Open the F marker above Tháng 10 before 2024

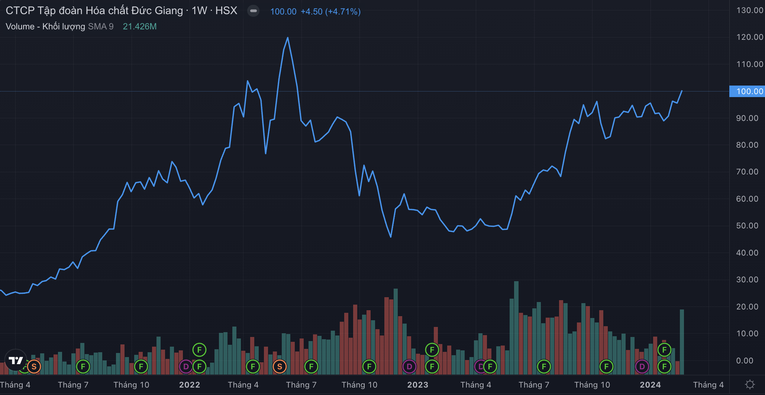(x=606, y=366)
